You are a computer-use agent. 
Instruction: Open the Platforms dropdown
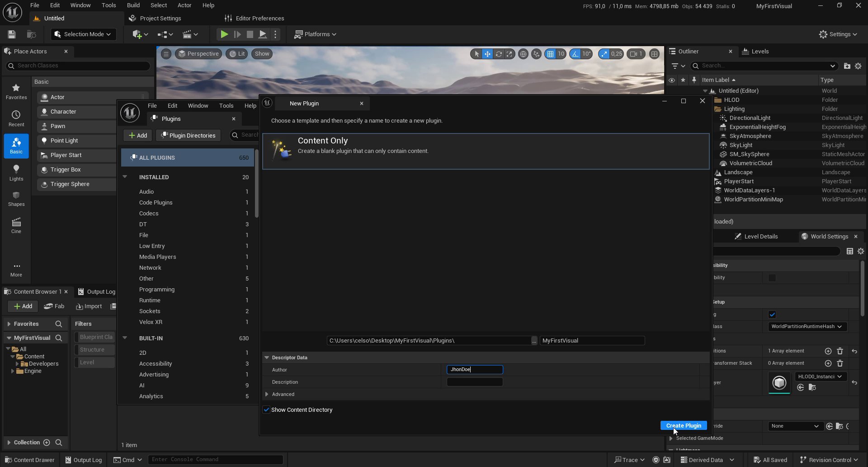315,34
